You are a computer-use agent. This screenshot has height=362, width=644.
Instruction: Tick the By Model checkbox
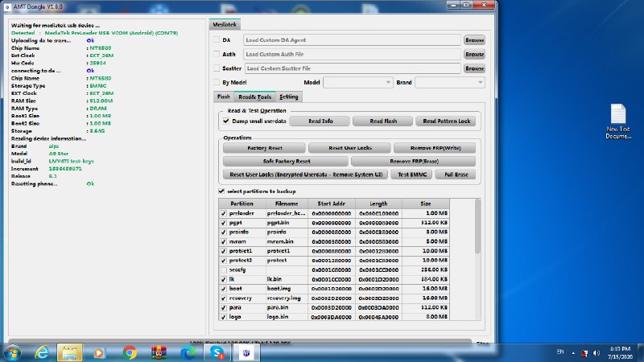[217, 82]
